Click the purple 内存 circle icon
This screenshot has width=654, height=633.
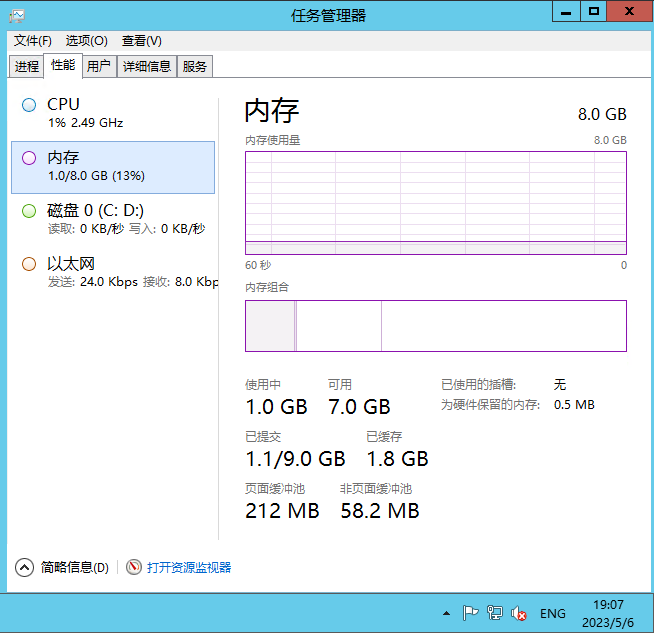pos(29,158)
